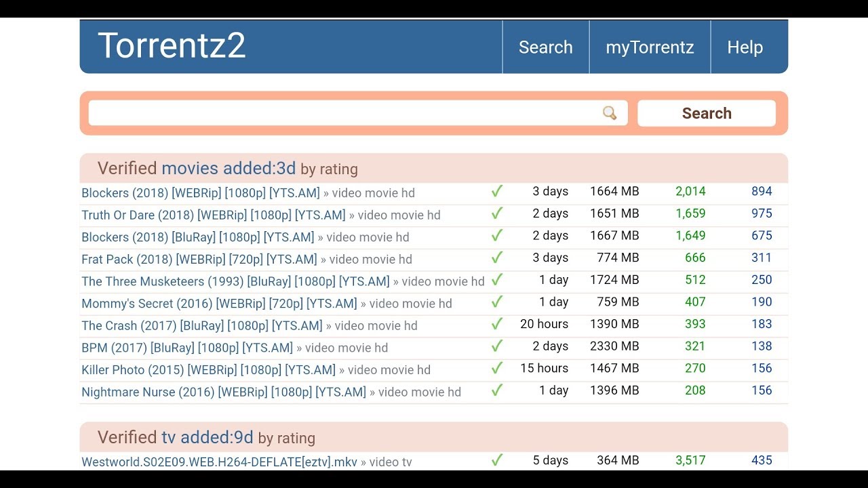The height and width of the screenshot is (488, 868).
Task: Click seed count 208 for Nightmare Nurse
Action: point(695,390)
